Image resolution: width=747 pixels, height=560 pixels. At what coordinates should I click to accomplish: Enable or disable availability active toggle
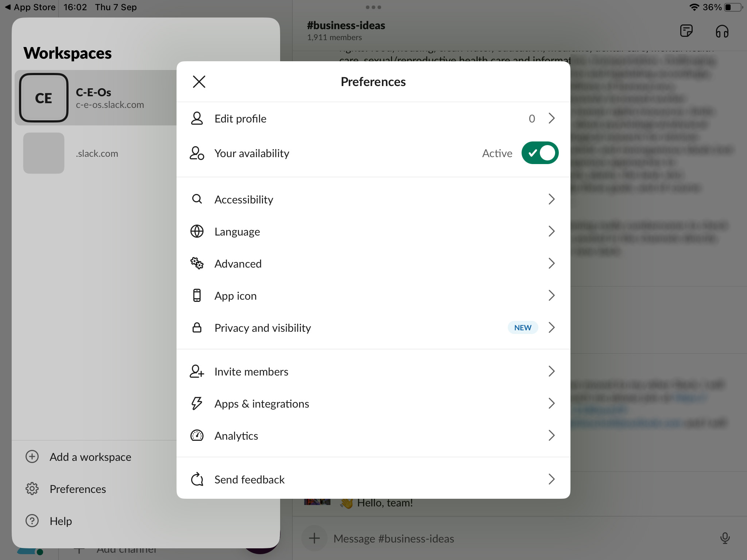tap(539, 153)
